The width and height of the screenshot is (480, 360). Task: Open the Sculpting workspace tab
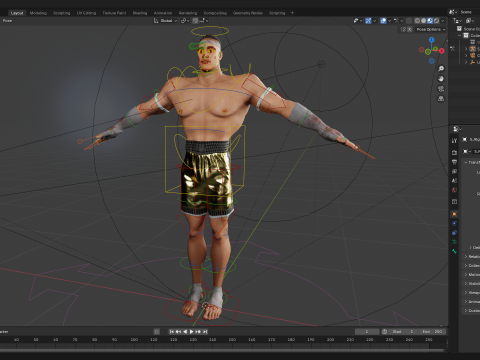point(62,13)
